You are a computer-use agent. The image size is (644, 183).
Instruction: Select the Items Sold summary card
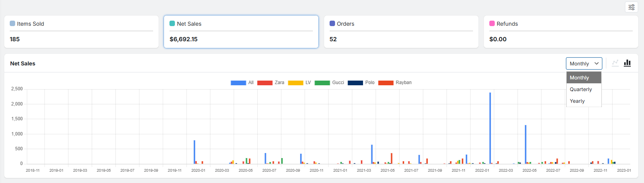[x=81, y=32]
